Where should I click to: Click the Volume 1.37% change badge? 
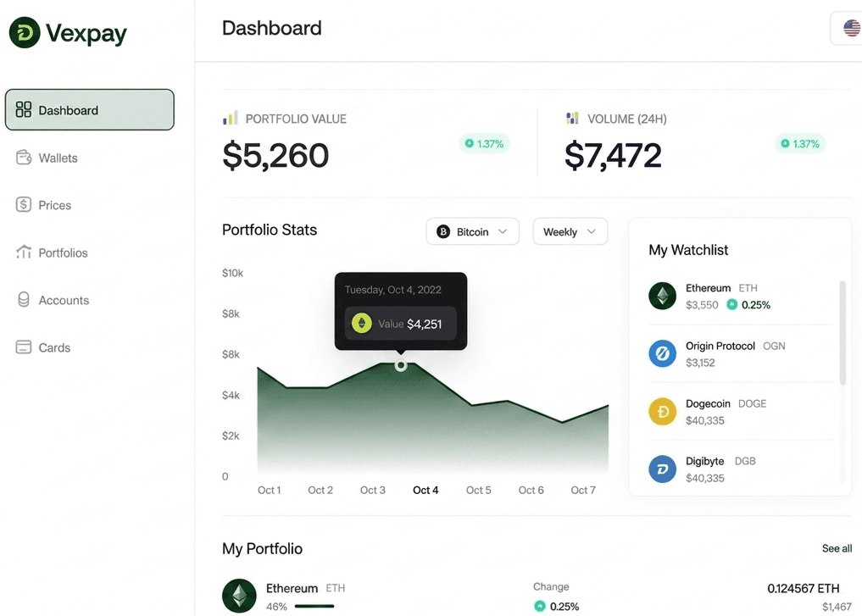pyautogui.click(x=800, y=143)
